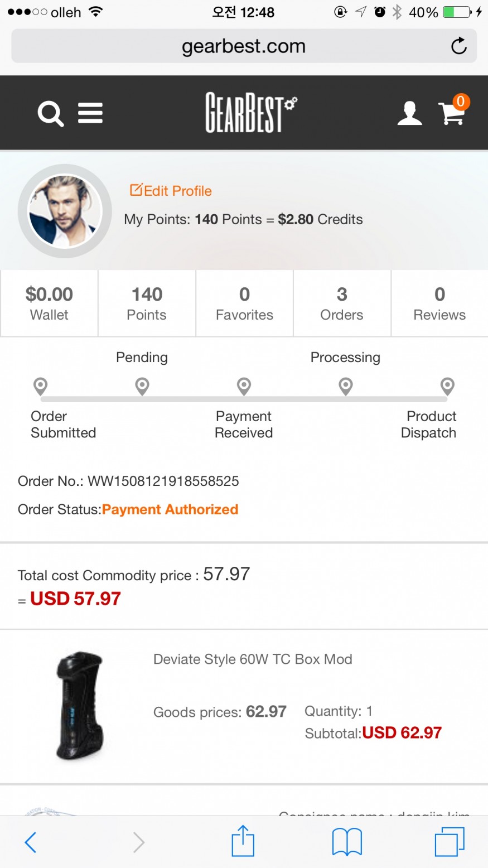
Task: Open the Wallet tab
Action: pos(49,303)
